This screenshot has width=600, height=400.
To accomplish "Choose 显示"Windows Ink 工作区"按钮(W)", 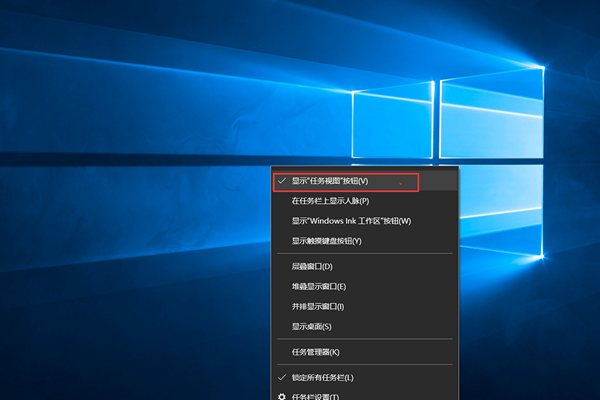I will 365,221.
